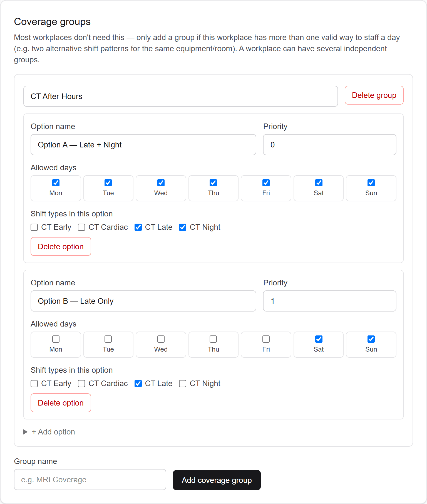Focus Option B priority field showing 1

click(330, 301)
